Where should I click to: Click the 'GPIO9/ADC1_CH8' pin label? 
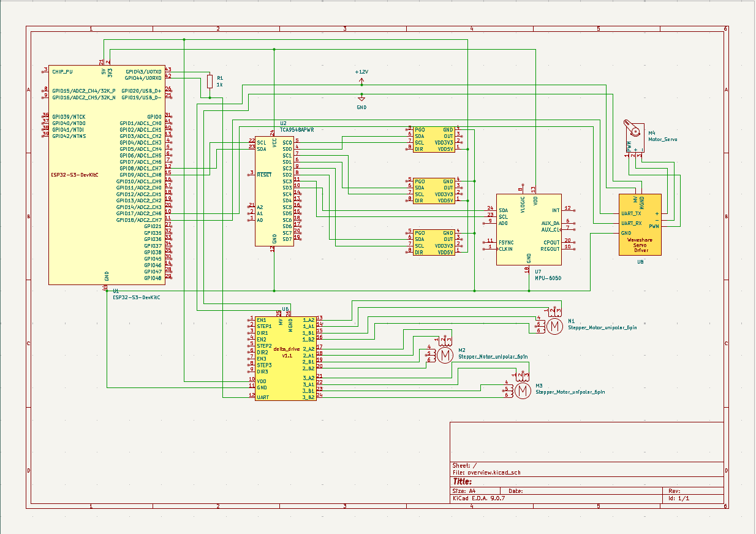pyautogui.click(x=140, y=175)
